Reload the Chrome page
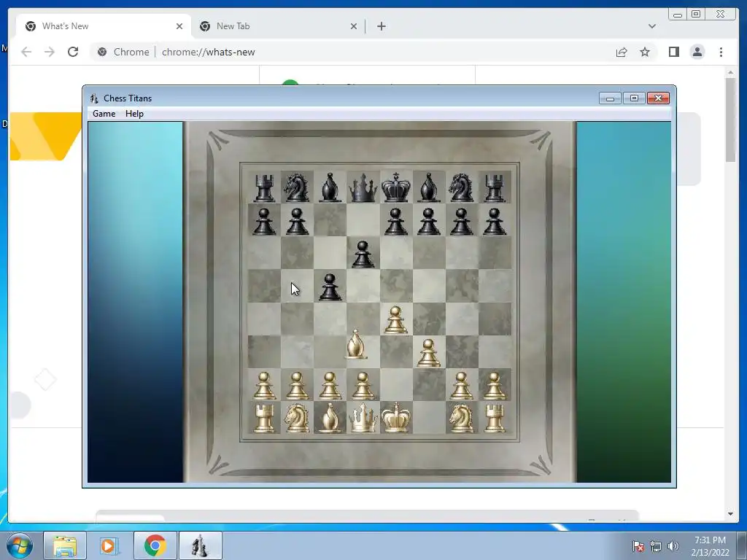Screen dimensions: 747x560 [x=73, y=52]
